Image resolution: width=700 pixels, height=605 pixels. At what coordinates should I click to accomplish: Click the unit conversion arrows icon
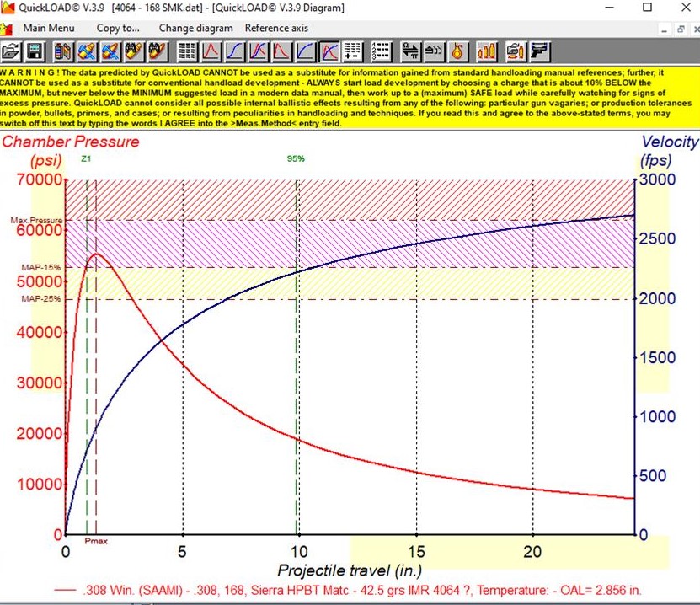(x=410, y=51)
